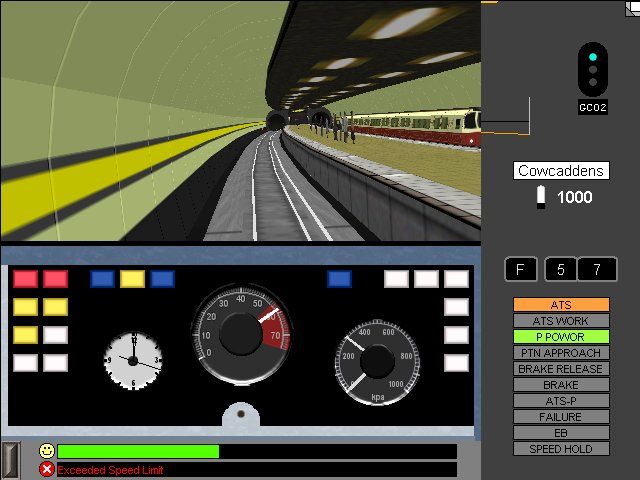Image resolution: width=640 pixels, height=480 pixels.
Task: Click the yellow lamp between the blue lamps
Action: [132, 279]
